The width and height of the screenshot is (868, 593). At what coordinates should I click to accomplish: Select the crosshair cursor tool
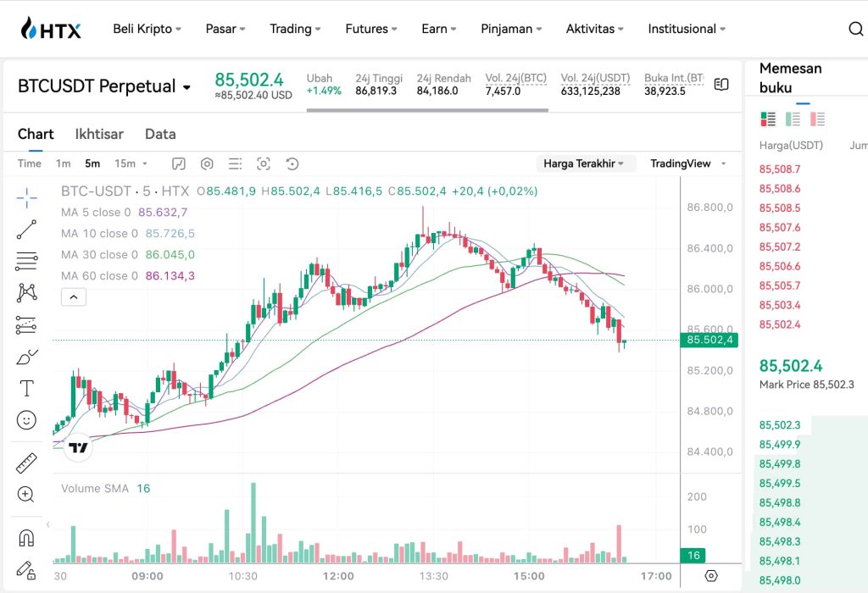(x=26, y=198)
